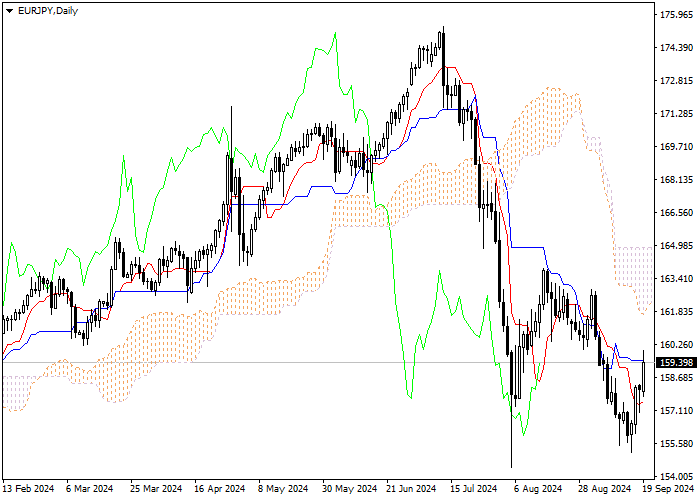Click the 21 Jun 2024 date label

pyautogui.click(x=411, y=489)
